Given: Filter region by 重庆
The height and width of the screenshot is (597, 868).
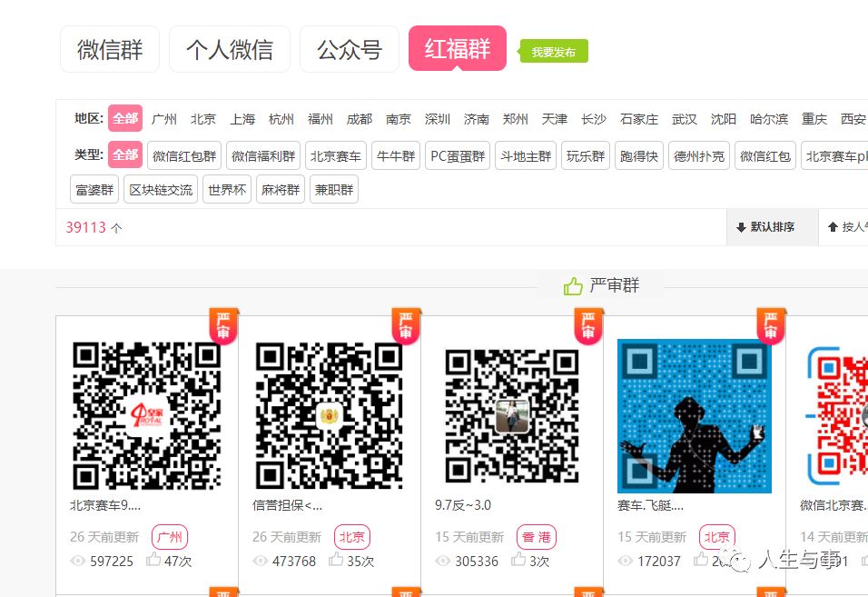Looking at the screenshot, I should click(x=814, y=119).
